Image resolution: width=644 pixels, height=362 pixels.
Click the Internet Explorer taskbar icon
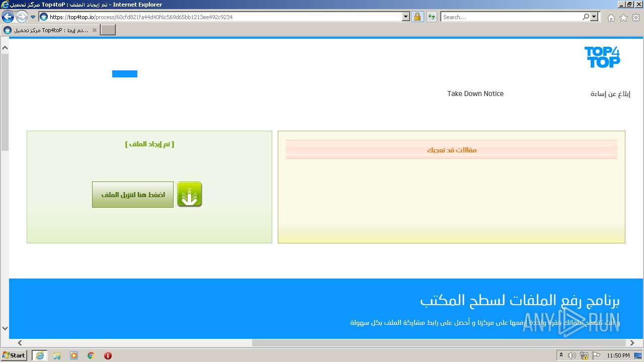(40, 355)
